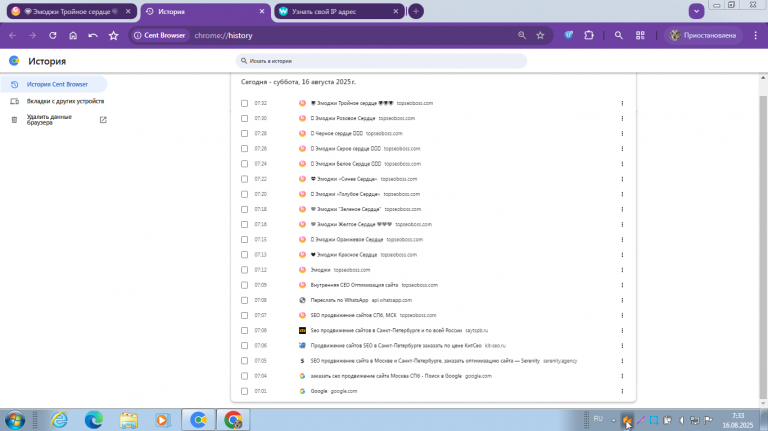This screenshot has width=768, height=431.
Task: Open more actions for Желтое Сердце entry
Action: coord(622,224)
